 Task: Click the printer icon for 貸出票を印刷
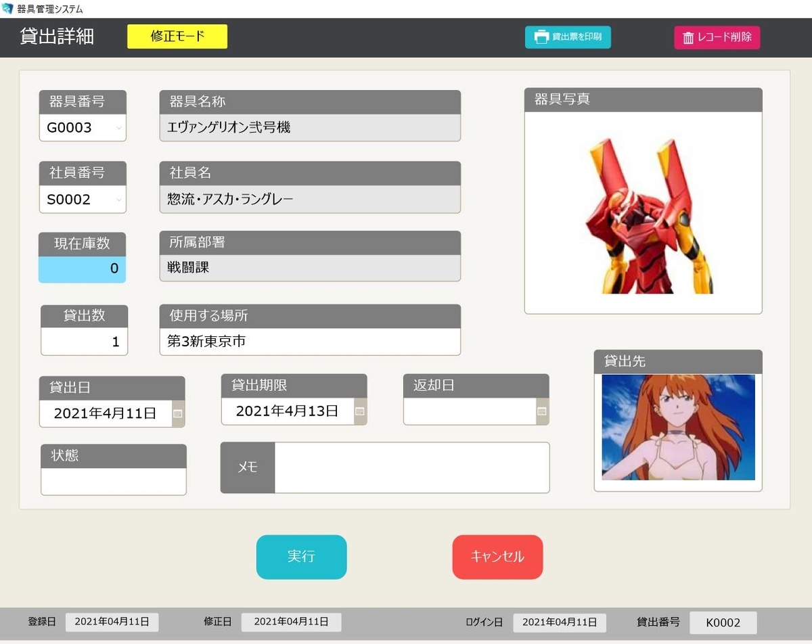point(541,37)
